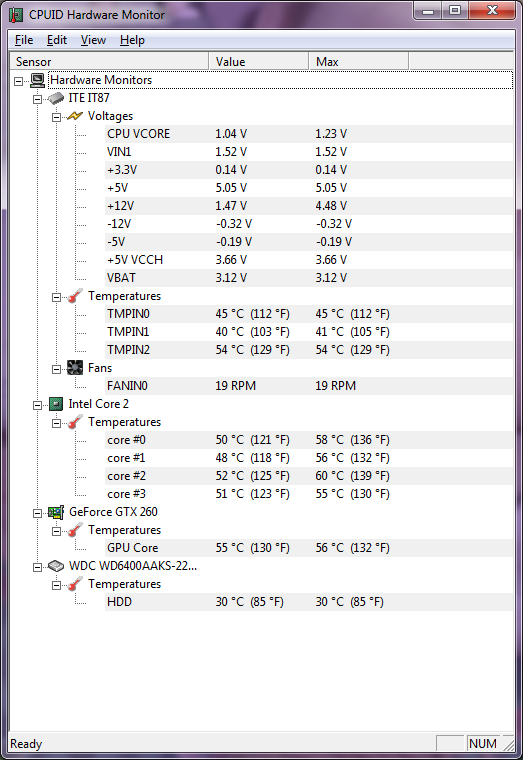The height and width of the screenshot is (760, 523).
Task: Collapse Temperatures under GeForce GTX 260
Action: [x=57, y=531]
